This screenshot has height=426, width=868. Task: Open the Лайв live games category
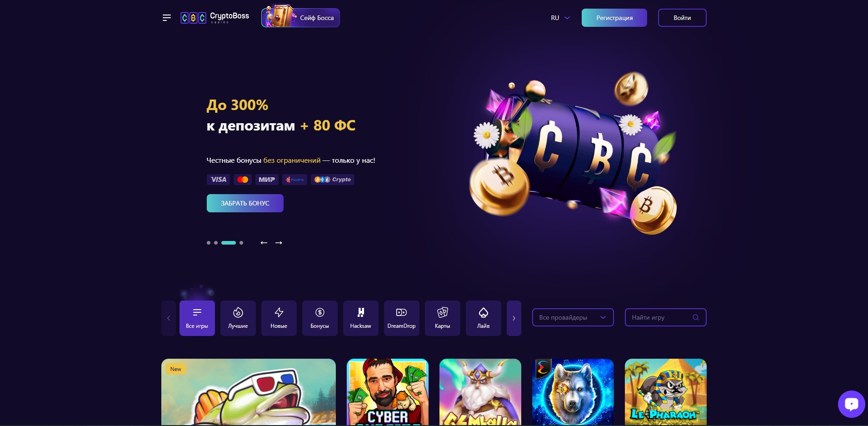coord(484,318)
